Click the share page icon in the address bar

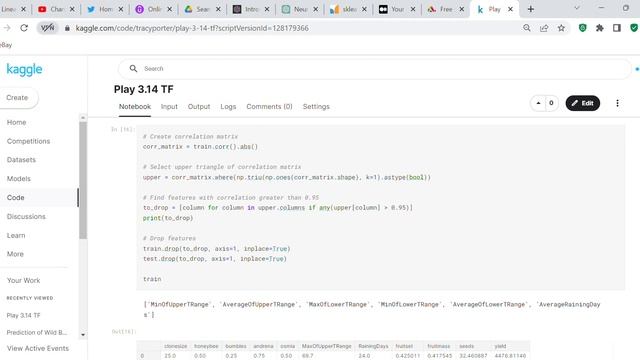(x=544, y=28)
